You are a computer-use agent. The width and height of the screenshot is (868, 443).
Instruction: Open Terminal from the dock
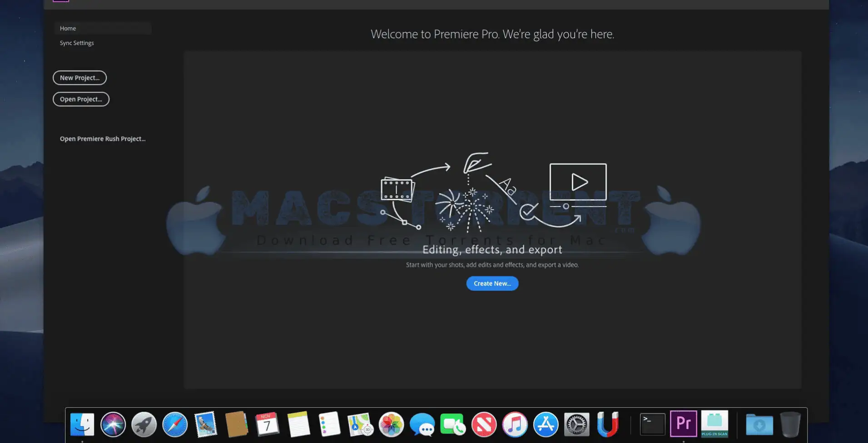coord(652,424)
